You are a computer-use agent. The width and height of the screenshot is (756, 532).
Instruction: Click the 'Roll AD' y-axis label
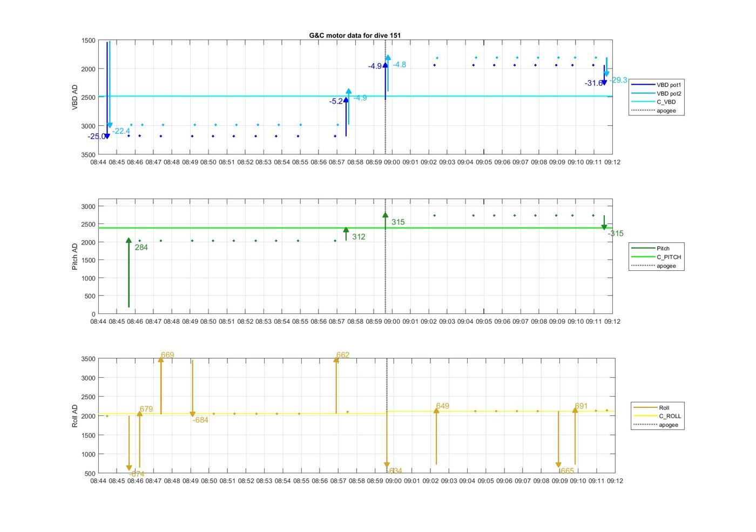pos(75,416)
